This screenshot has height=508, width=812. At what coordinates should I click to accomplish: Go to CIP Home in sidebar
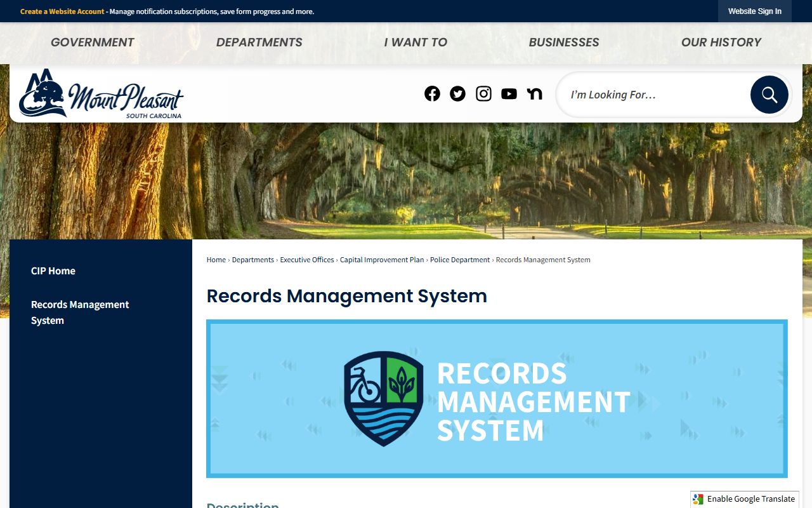[x=53, y=271]
